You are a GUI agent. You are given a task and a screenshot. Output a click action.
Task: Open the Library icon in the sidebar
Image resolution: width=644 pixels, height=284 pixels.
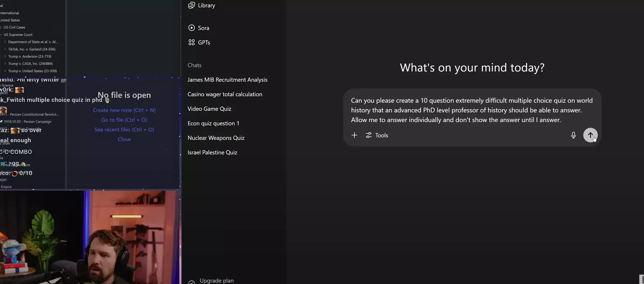pos(192,5)
